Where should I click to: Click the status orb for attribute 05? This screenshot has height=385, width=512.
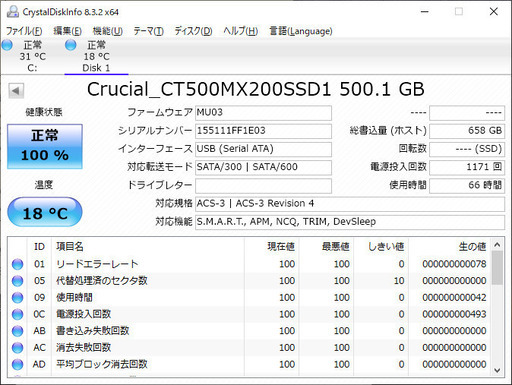coord(17,281)
